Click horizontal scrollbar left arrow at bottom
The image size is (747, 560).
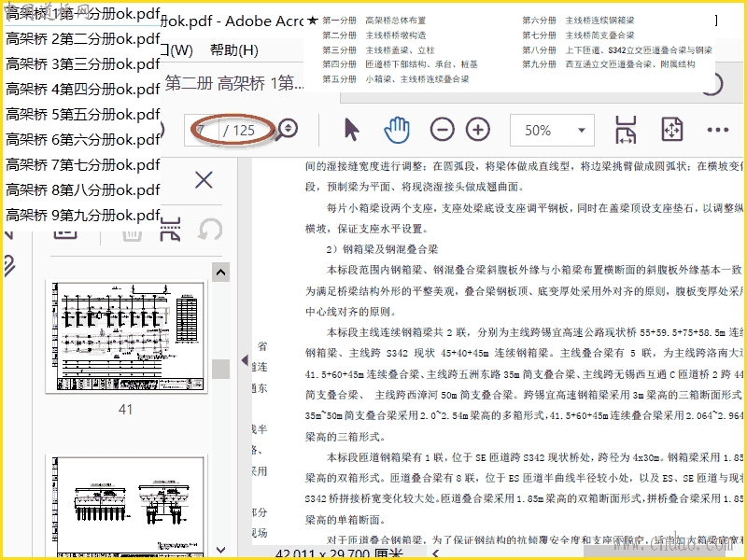coord(435,553)
